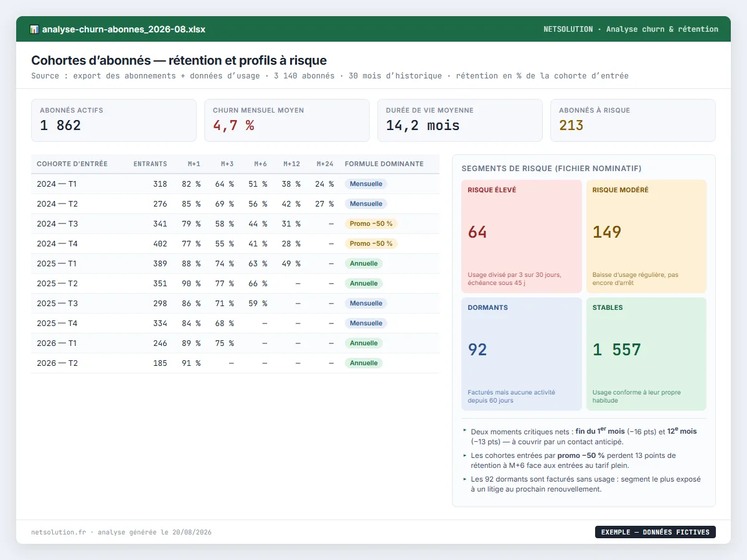Click the Promo −50 % badge in 2024 — T4 row
The height and width of the screenshot is (560, 747).
371,244
